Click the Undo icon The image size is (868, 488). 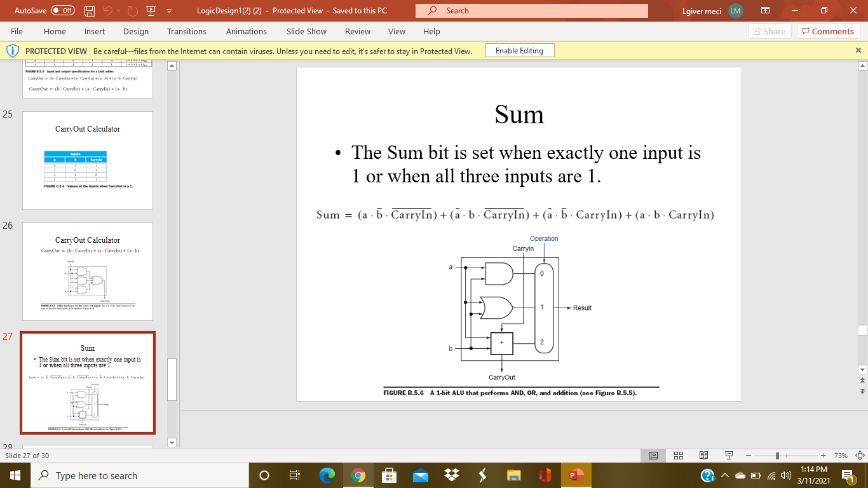pos(108,11)
